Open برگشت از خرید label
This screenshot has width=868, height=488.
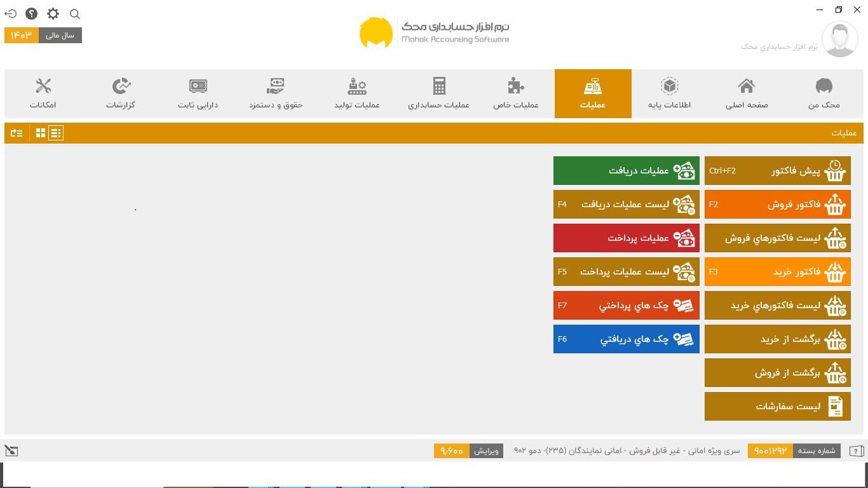click(x=790, y=339)
